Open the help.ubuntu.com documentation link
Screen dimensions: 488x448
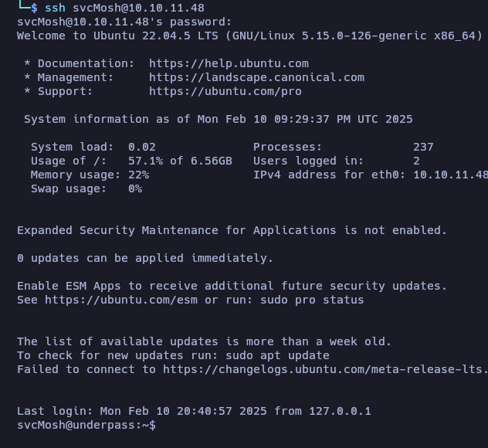tap(229, 63)
